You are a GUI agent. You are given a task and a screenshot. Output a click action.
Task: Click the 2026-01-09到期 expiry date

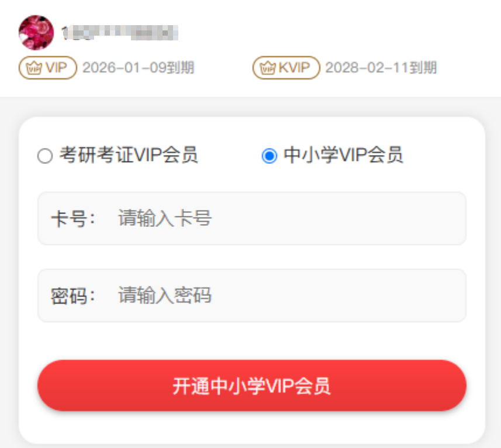click(x=139, y=68)
